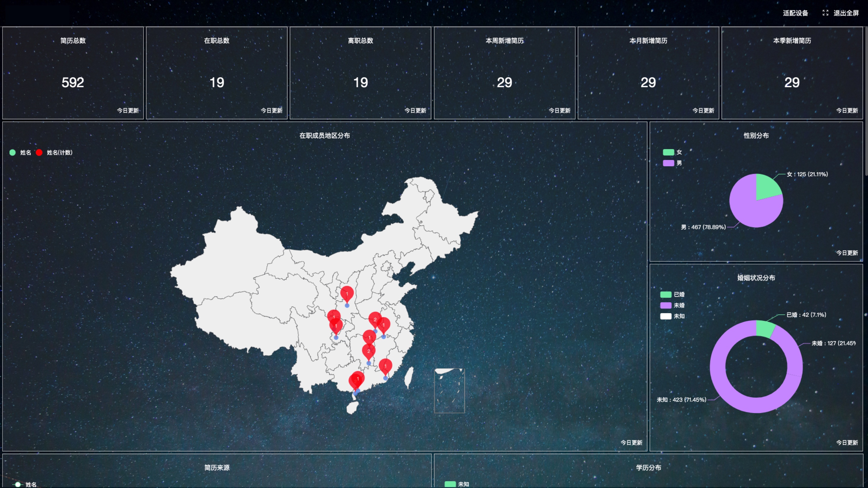Click 今日更新 in the 性别分布 panel

coord(847,252)
